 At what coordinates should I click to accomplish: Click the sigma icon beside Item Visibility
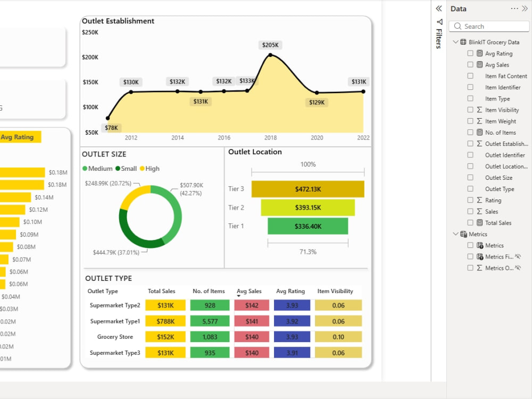click(x=479, y=110)
